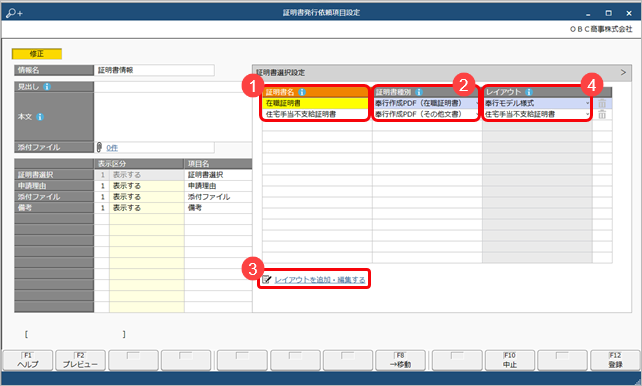Open the レイアウトを追加・編集する link
Image resolution: width=642 pixels, height=386 pixels.
(320, 280)
